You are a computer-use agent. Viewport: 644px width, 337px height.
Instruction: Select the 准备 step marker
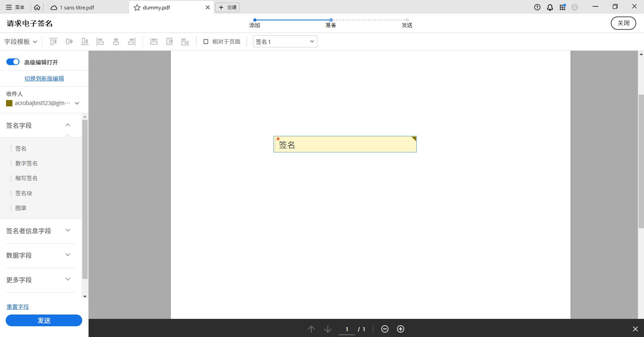pyautogui.click(x=331, y=20)
